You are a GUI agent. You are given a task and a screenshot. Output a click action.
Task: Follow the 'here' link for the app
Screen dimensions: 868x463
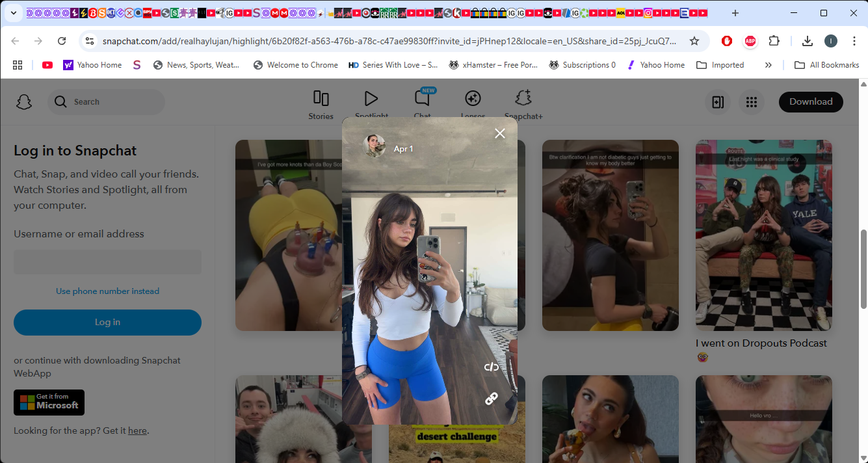(137, 430)
